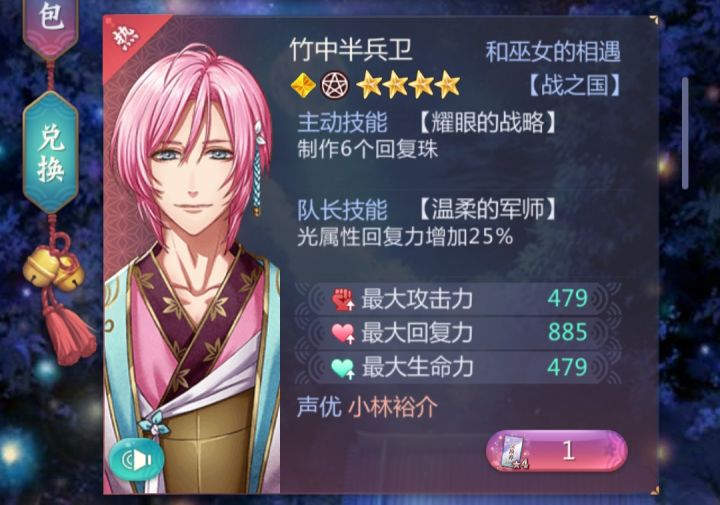Play the character voice sample speaker icon
The image size is (720, 505).
pos(137,460)
